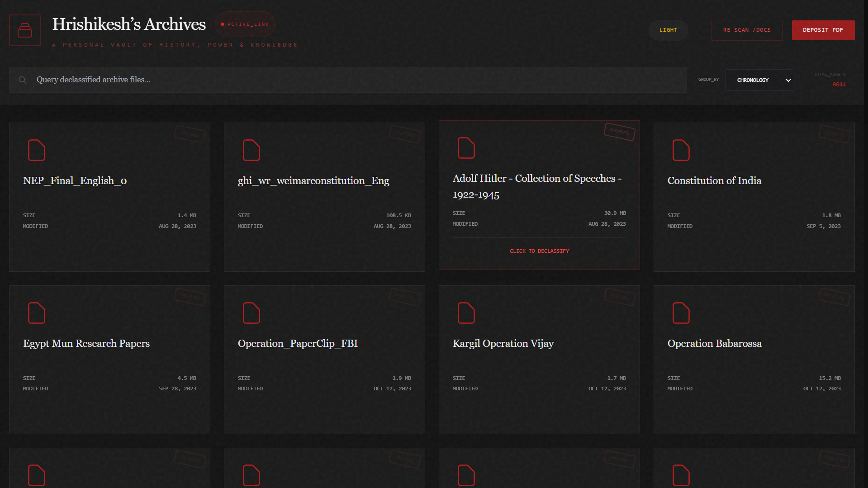
Task: Click the document icon on Kargil Operation Vijay
Action: click(466, 313)
